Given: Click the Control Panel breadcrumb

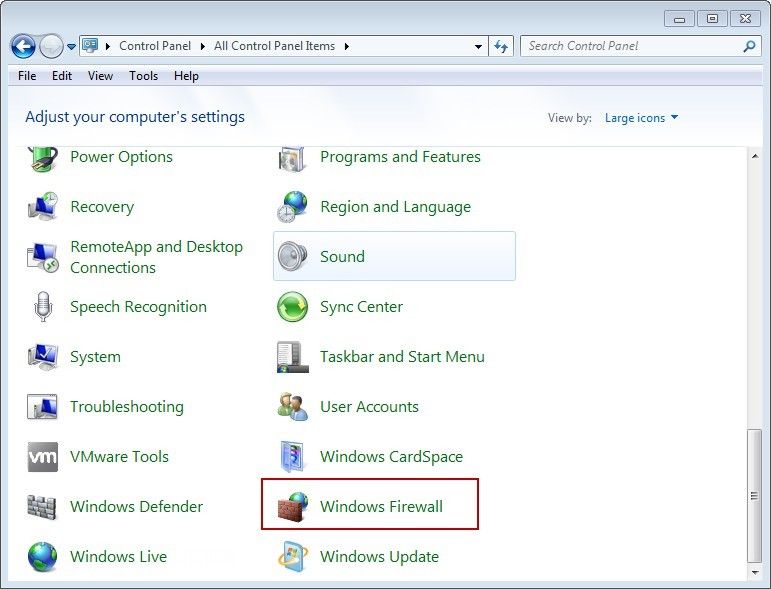Looking at the screenshot, I should coord(155,46).
